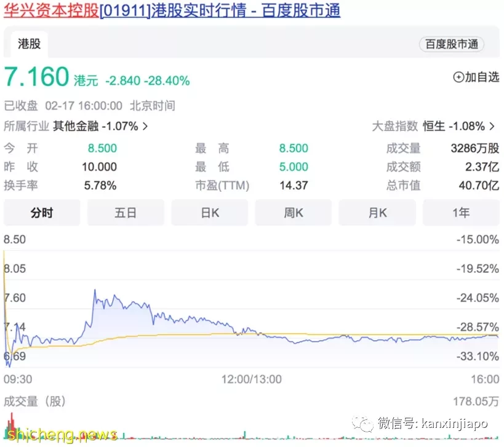Click the 今开 value 8.500
504x447 pixels.
click(x=102, y=148)
